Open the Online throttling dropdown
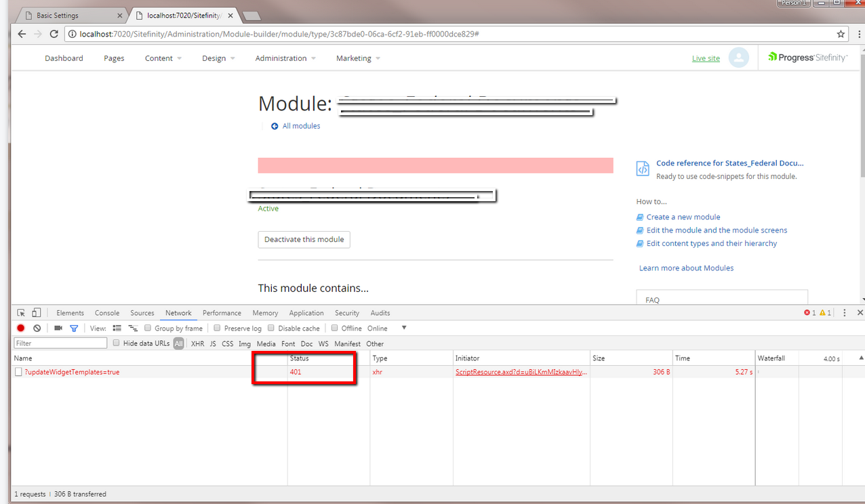Screen dimensions: 865x504 point(387,328)
